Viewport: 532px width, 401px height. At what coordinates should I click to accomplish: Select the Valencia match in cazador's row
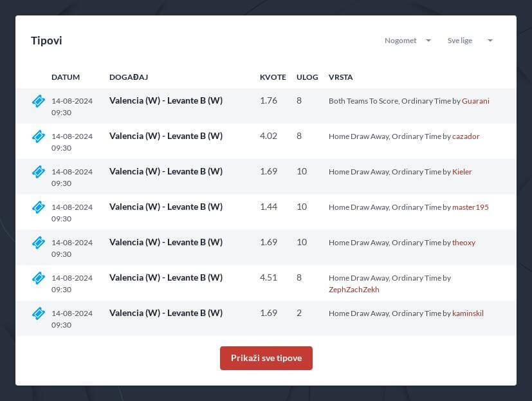[x=166, y=136]
